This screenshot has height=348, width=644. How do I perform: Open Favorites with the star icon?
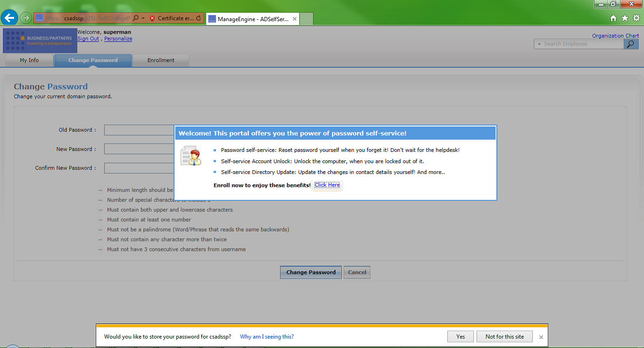[625, 18]
